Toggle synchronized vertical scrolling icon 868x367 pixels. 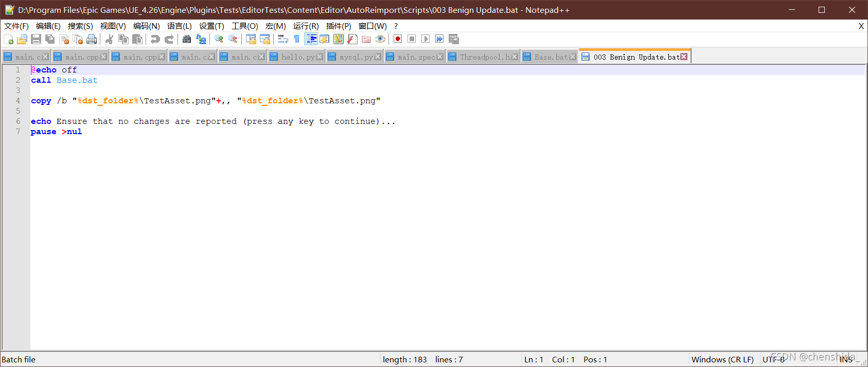(251, 39)
